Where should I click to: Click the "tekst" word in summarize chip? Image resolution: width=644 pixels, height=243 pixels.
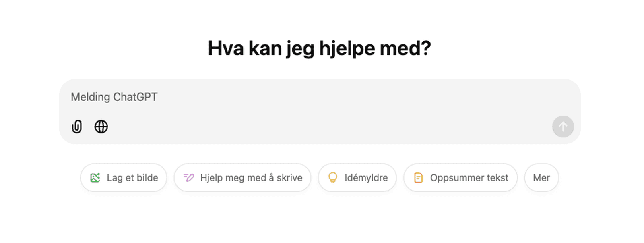pos(497,178)
